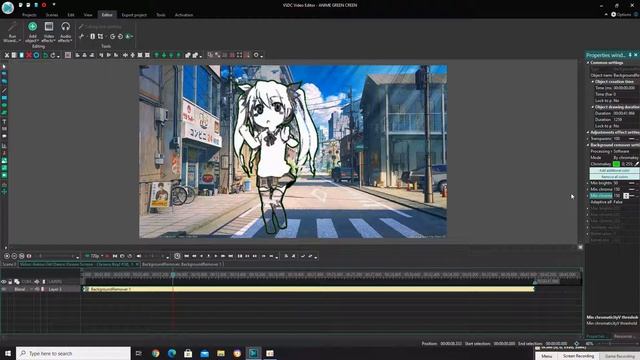This screenshot has width=640, height=360.
Task: Click the VSDC application logo button
Action: pyautogui.click(x=8, y=7)
